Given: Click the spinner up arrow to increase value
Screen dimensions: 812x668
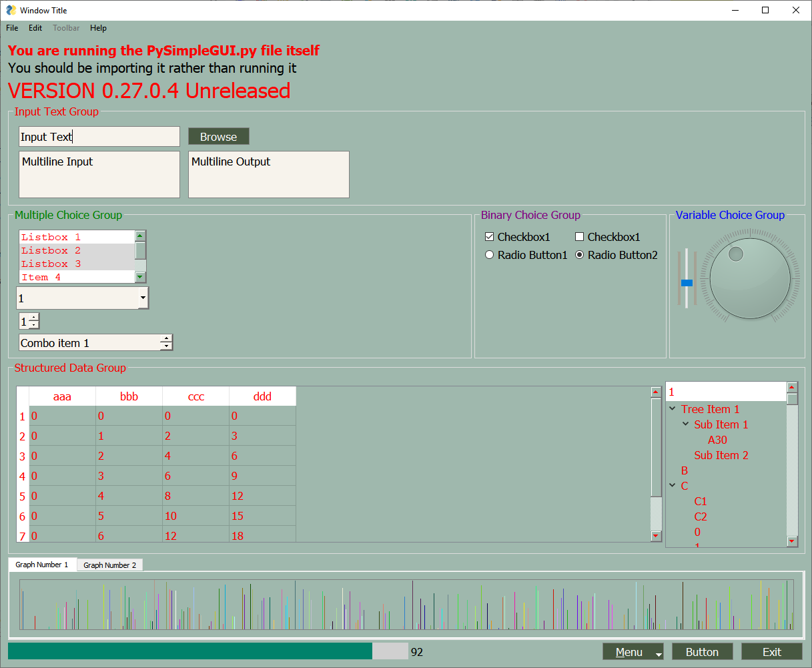Looking at the screenshot, I should (34, 317).
